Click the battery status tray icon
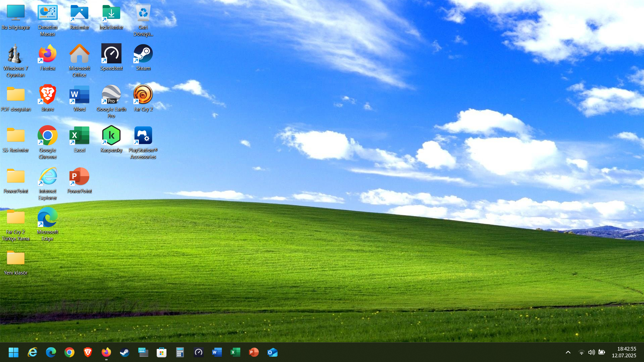 602,352
